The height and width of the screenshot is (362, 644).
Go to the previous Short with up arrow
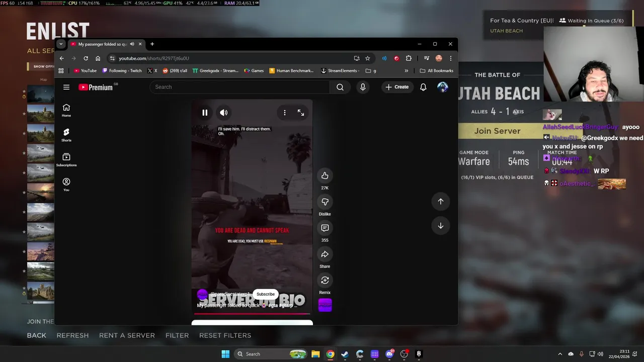point(441,201)
